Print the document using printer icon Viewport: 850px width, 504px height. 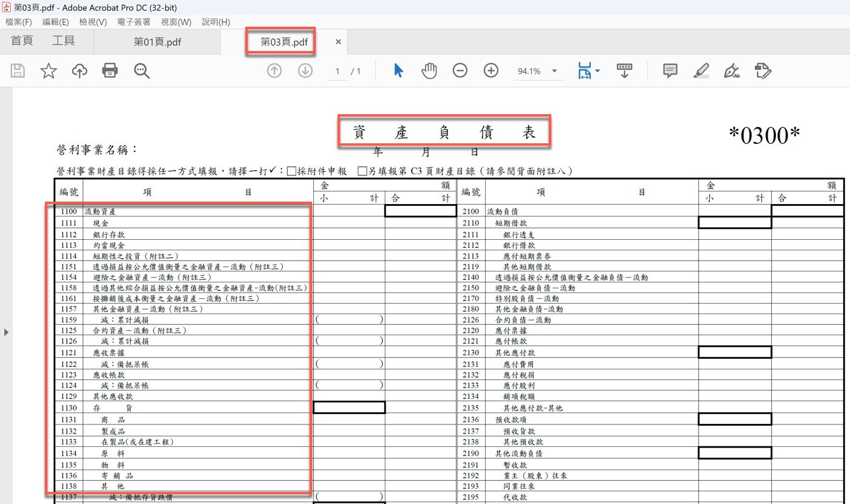(x=110, y=71)
